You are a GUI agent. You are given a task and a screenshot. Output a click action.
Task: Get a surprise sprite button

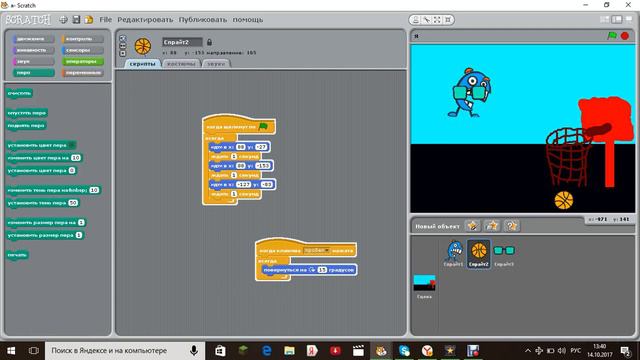511,226
